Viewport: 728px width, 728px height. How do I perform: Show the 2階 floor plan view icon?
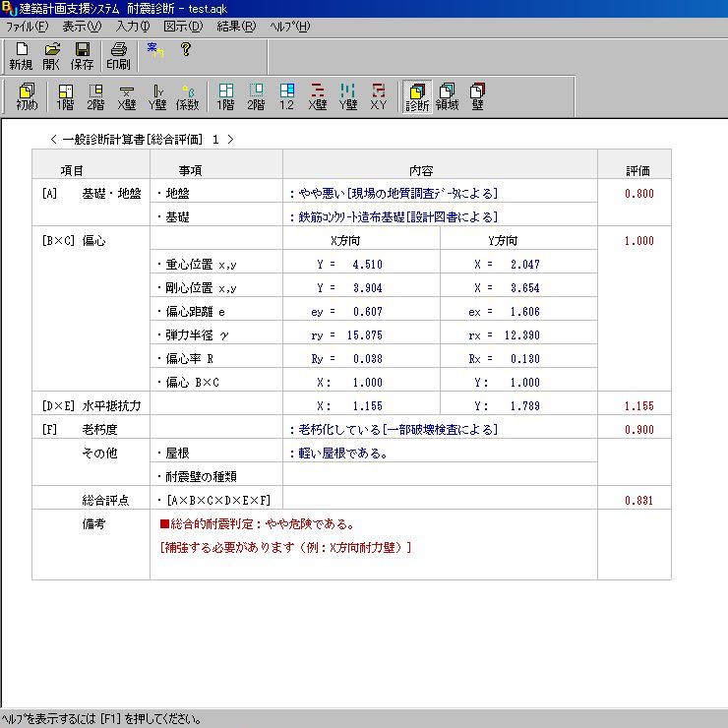click(256, 96)
